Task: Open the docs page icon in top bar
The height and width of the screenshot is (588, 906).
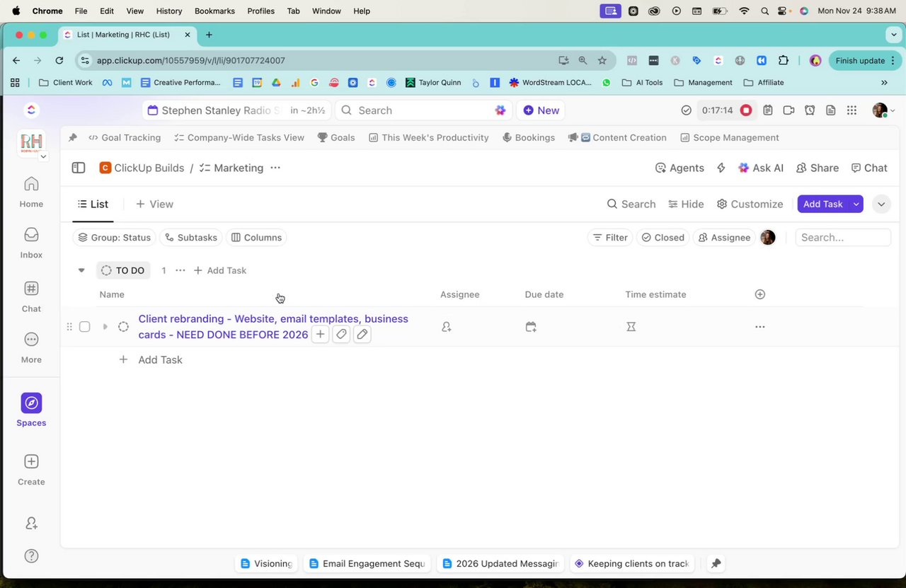Action: pyautogui.click(x=831, y=110)
